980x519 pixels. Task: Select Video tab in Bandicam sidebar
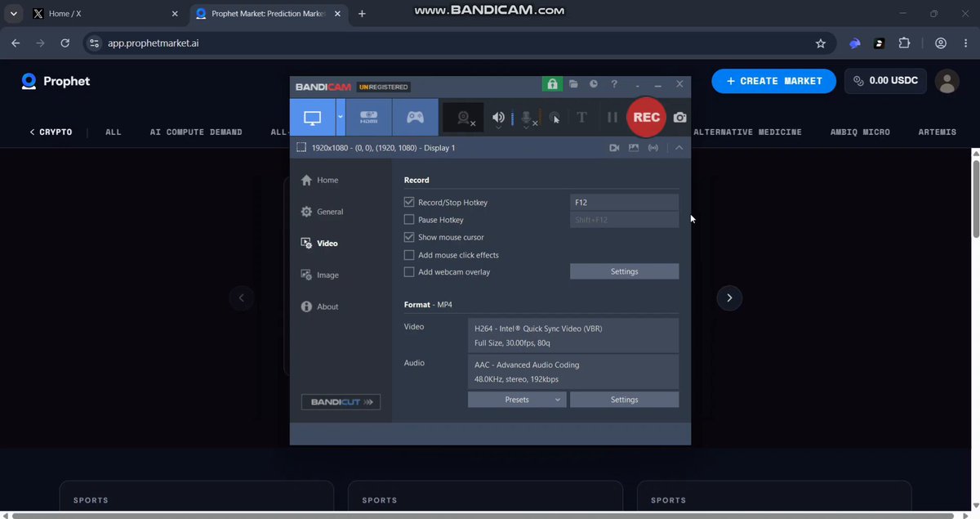tap(318, 244)
